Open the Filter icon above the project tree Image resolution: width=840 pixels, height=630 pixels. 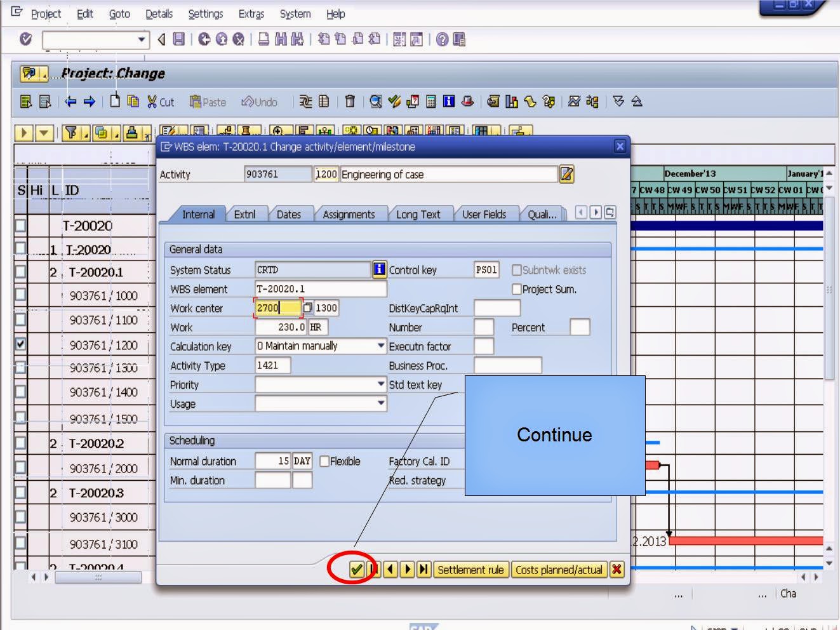pyautogui.click(x=72, y=131)
